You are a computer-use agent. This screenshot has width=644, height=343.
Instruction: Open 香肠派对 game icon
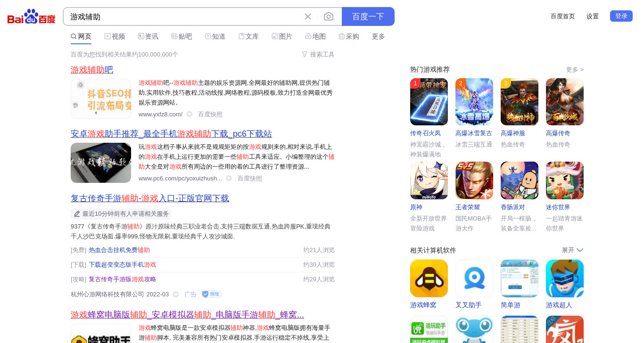[x=520, y=180]
